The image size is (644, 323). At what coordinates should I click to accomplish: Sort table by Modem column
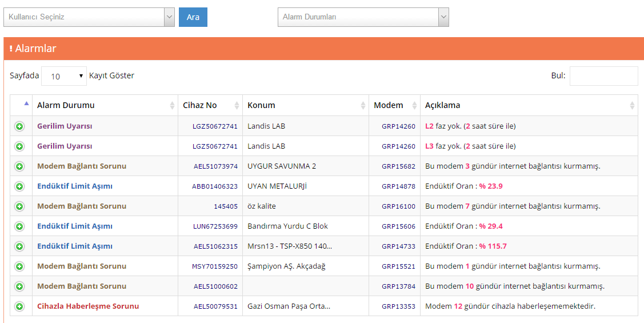pyautogui.click(x=394, y=105)
